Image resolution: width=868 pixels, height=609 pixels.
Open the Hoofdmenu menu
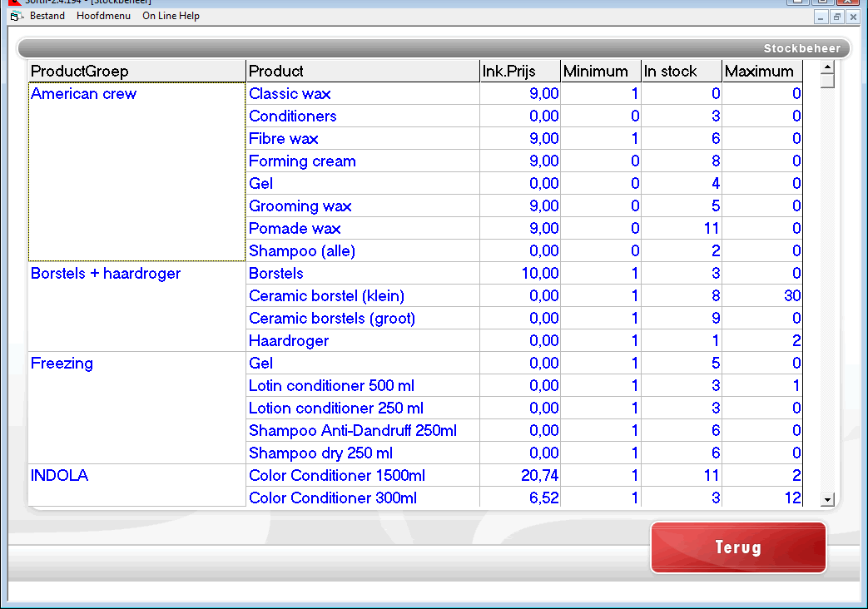(x=103, y=16)
